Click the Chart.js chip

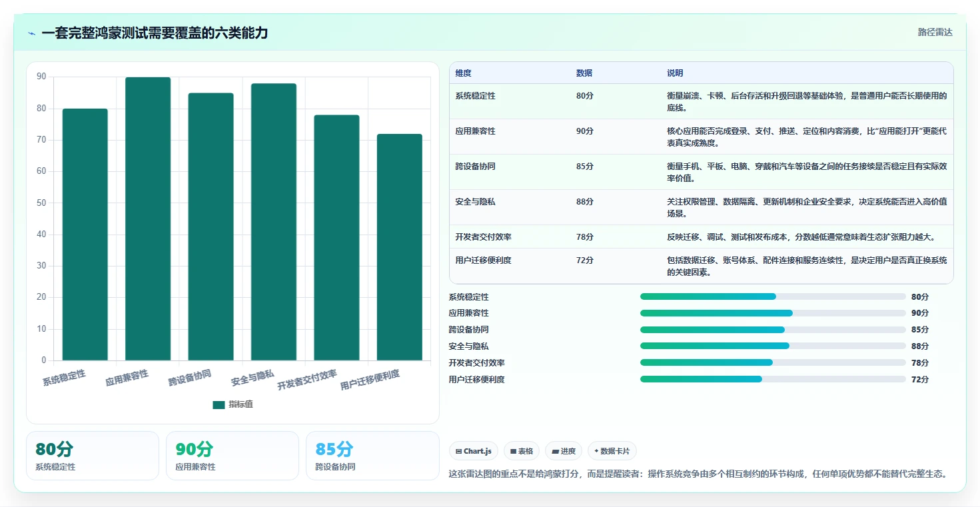point(474,451)
